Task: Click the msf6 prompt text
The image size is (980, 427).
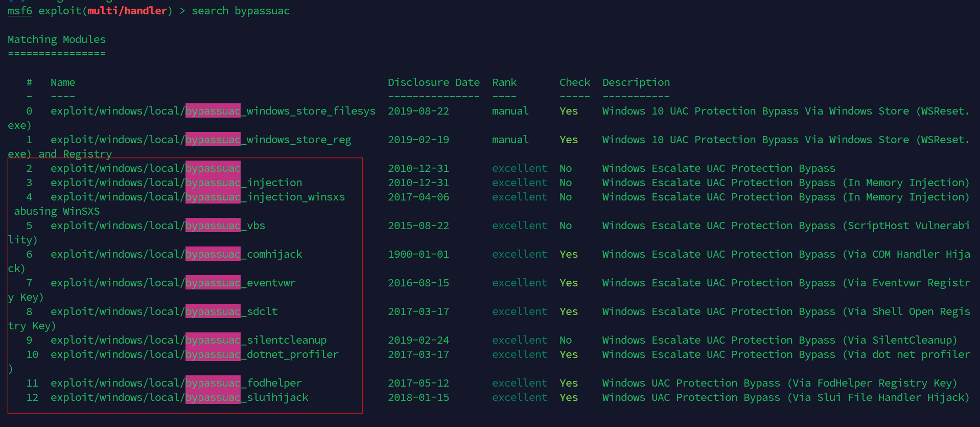Action: [x=20, y=11]
